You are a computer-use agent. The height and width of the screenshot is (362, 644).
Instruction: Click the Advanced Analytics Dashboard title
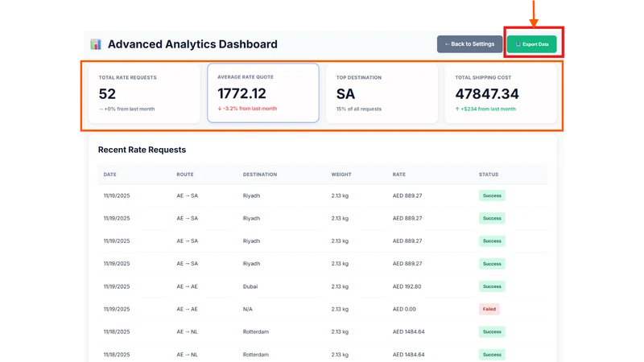click(x=192, y=44)
